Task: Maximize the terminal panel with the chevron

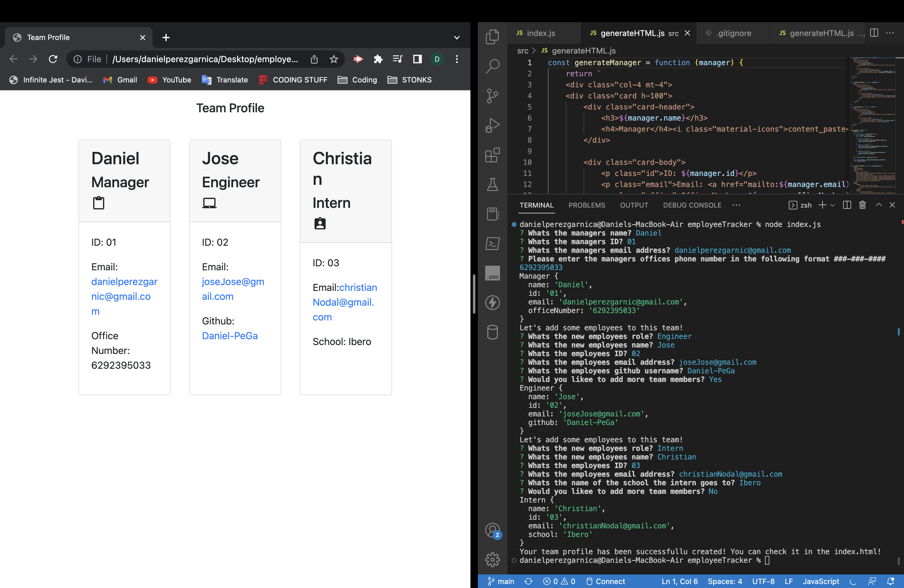Action: (x=878, y=205)
